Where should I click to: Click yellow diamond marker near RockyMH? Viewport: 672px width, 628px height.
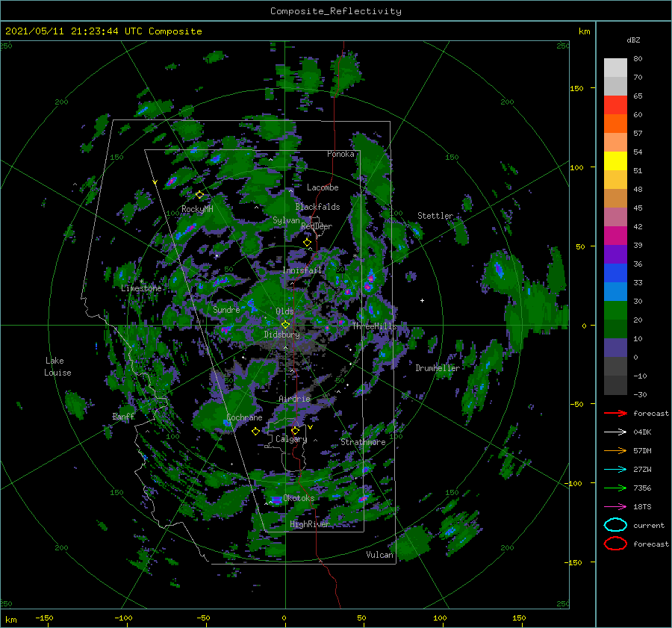coord(199,195)
